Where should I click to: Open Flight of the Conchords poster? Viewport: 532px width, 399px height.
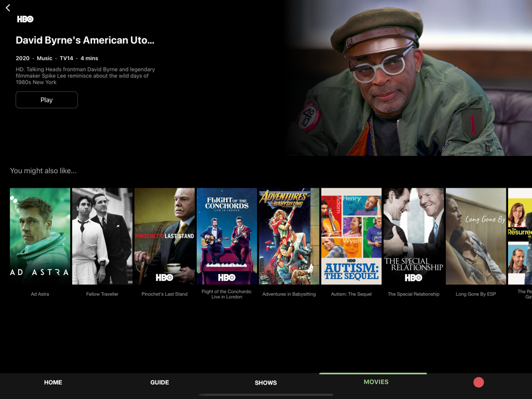click(227, 236)
